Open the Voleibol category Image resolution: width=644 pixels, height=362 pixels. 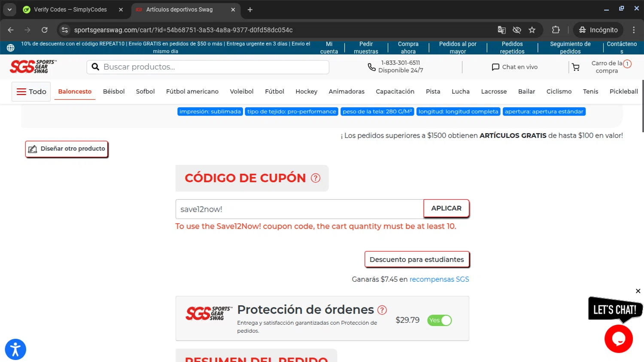pos(242,91)
